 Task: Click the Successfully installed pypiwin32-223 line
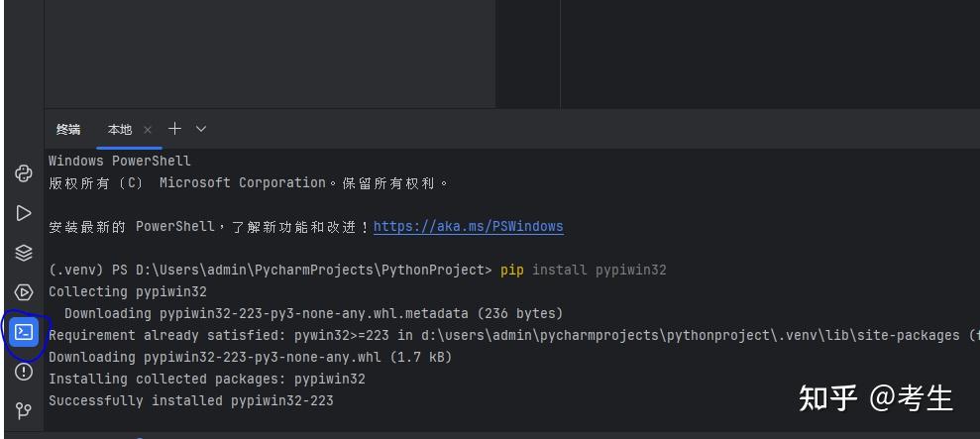(191, 400)
